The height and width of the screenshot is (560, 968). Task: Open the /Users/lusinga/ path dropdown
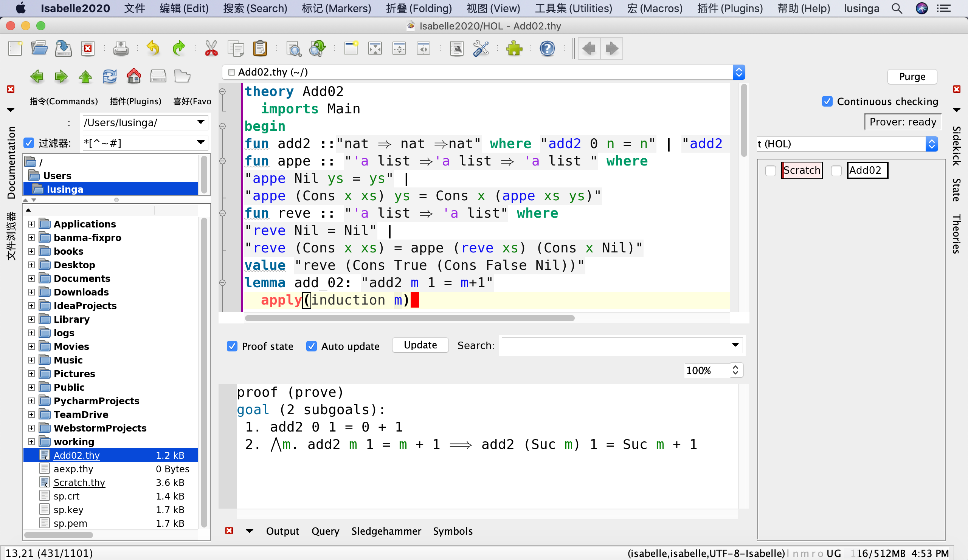click(200, 122)
